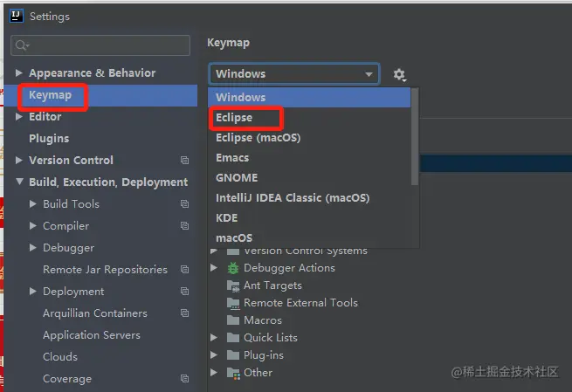Open the Windows keymap combo box

(x=294, y=74)
